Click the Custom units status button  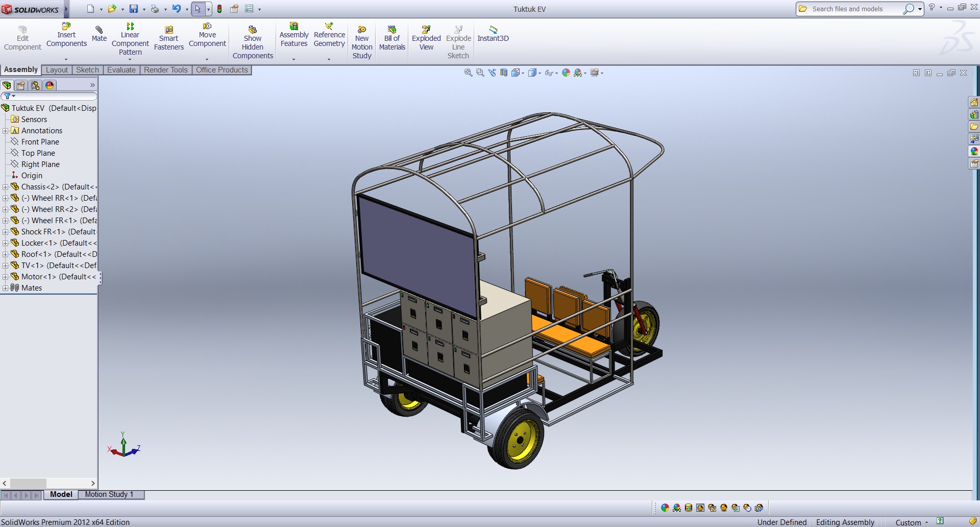(912, 522)
